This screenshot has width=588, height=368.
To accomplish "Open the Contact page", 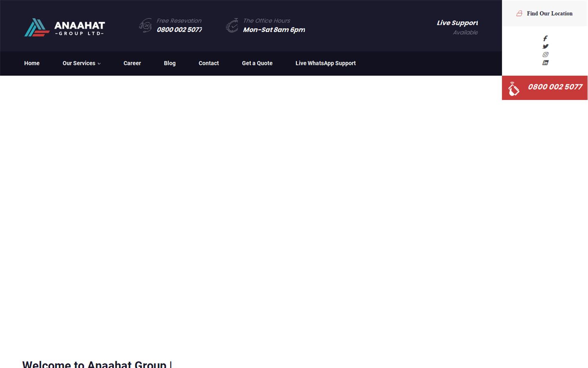I will [209, 63].
